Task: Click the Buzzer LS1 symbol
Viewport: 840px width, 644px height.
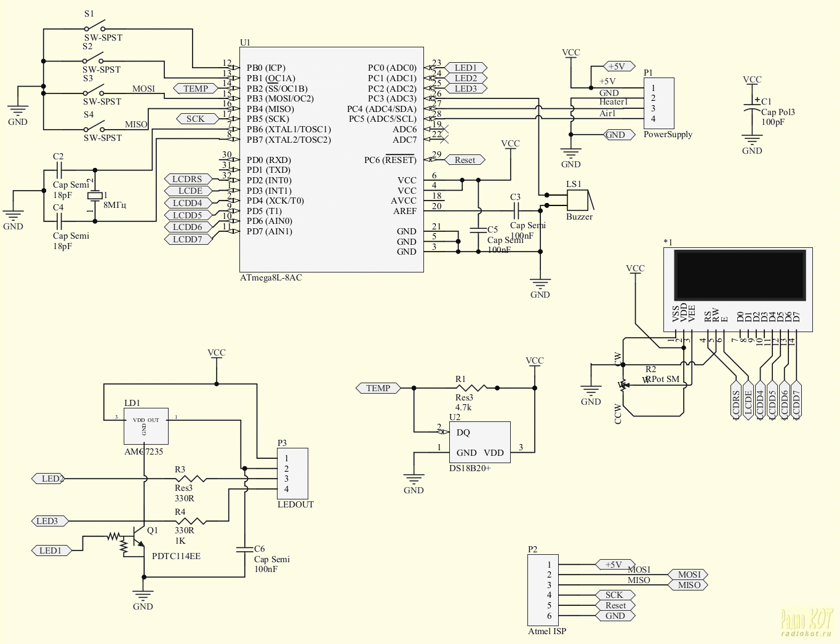Action: (578, 200)
